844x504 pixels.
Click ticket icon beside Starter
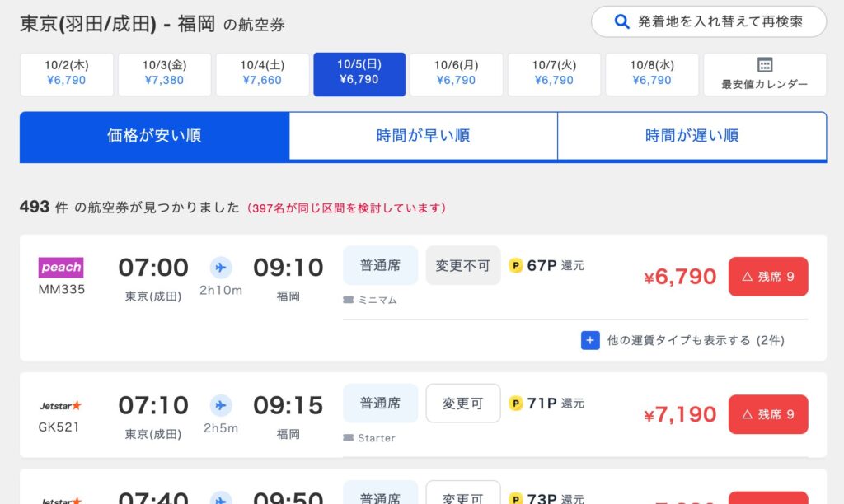(349, 438)
